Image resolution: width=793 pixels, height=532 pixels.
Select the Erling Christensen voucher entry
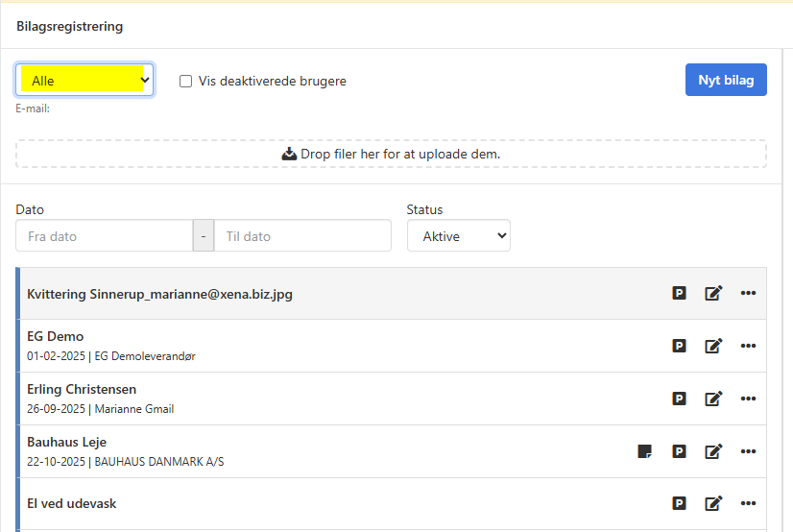[82, 390]
